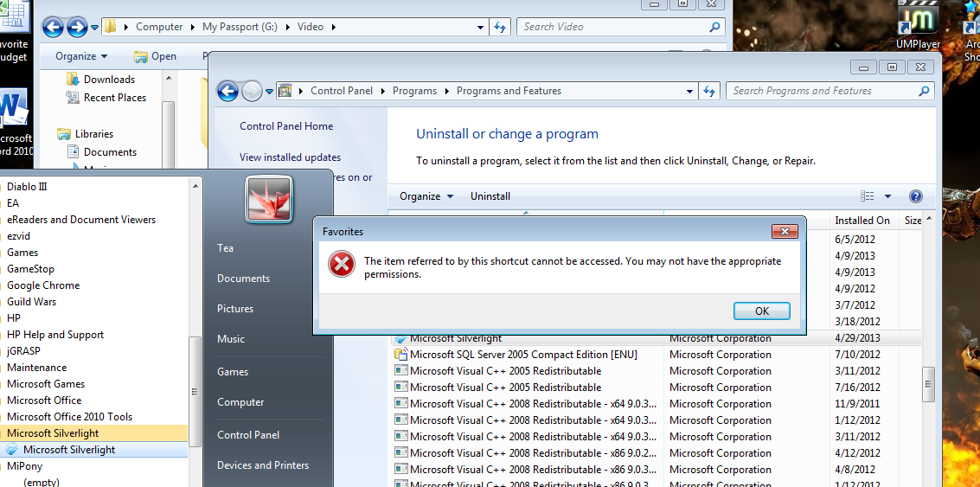
Task: Click the search magnifier in Programs and Features
Action: (x=924, y=91)
